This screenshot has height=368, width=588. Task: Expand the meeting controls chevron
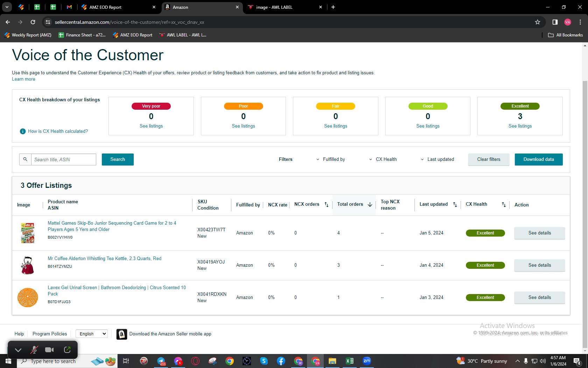18,350
